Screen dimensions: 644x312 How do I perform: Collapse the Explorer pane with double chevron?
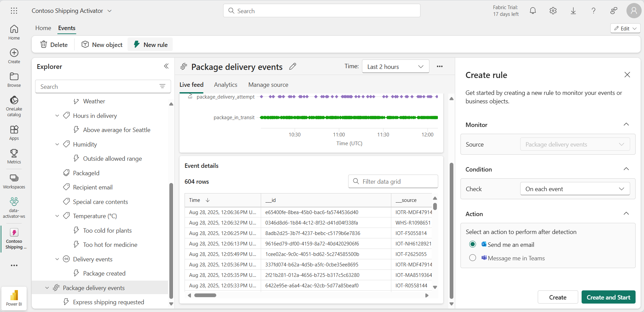[x=166, y=66]
